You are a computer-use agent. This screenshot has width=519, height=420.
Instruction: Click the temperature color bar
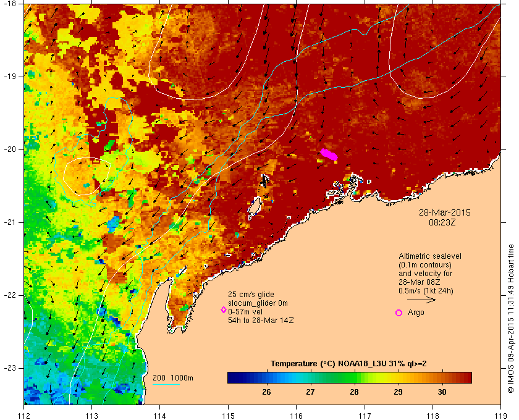click(x=350, y=377)
